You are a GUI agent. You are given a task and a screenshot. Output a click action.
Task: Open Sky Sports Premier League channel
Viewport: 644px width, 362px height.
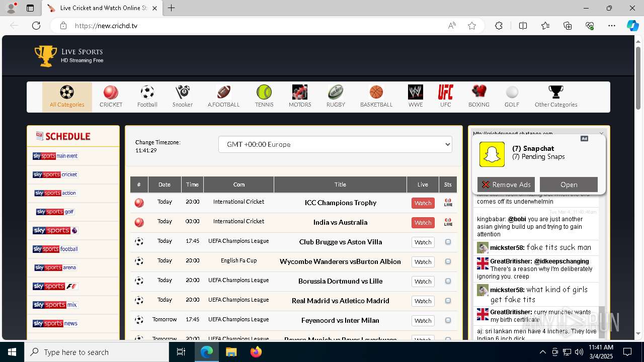[x=55, y=230]
